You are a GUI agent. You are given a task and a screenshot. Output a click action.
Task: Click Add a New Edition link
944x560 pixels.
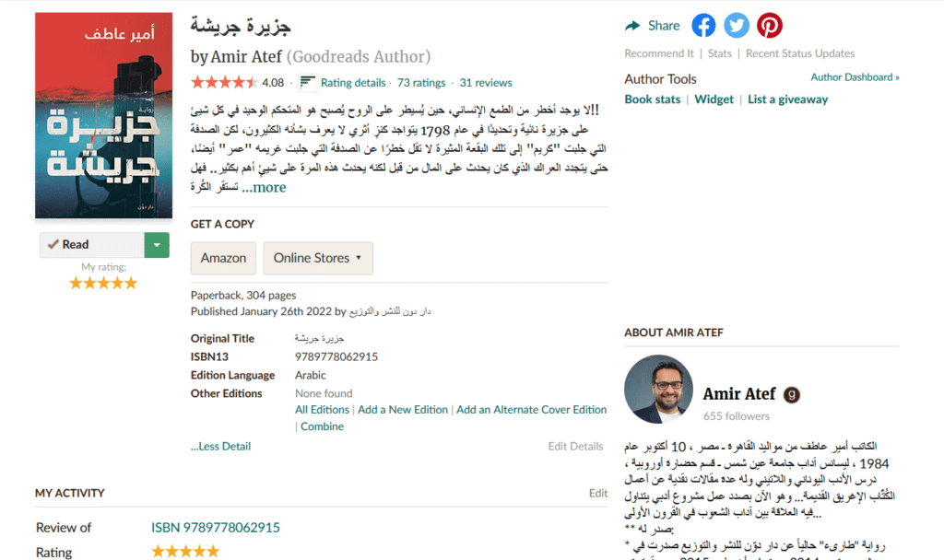pos(403,410)
